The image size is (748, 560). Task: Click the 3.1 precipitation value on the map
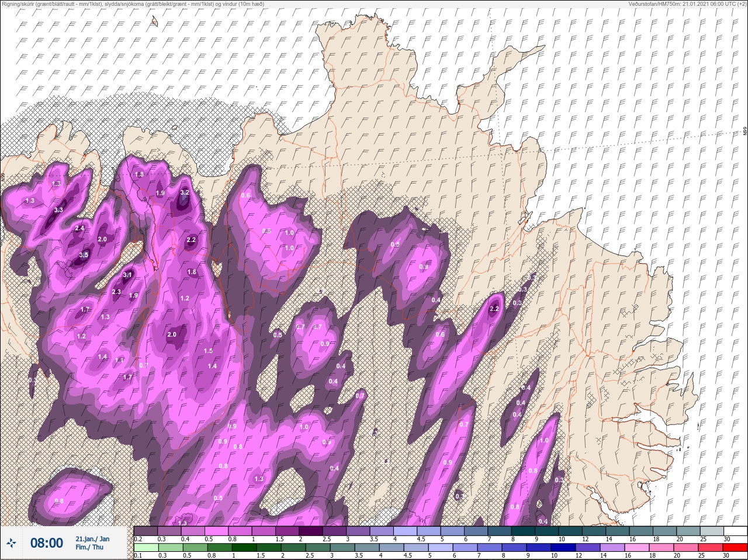click(x=127, y=275)
